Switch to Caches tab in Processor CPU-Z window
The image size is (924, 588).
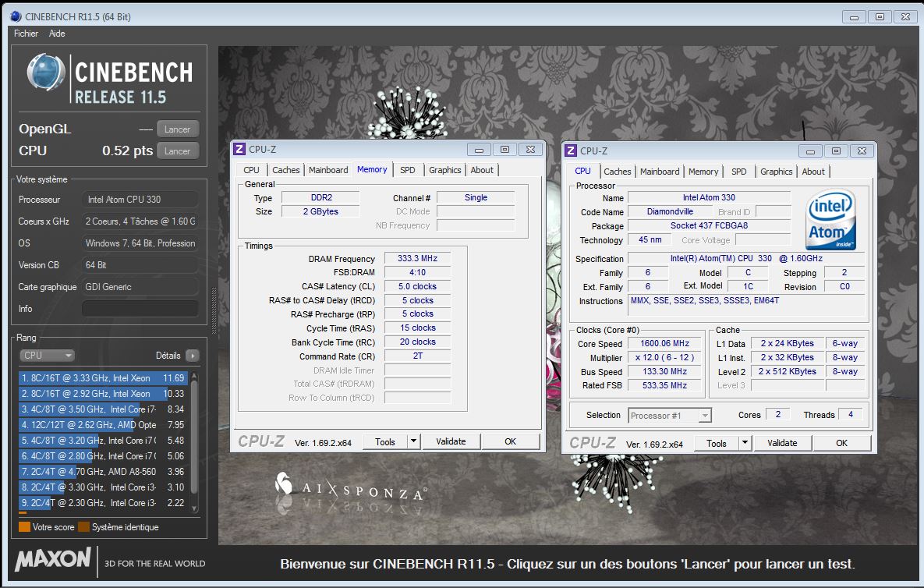(617, 172)
